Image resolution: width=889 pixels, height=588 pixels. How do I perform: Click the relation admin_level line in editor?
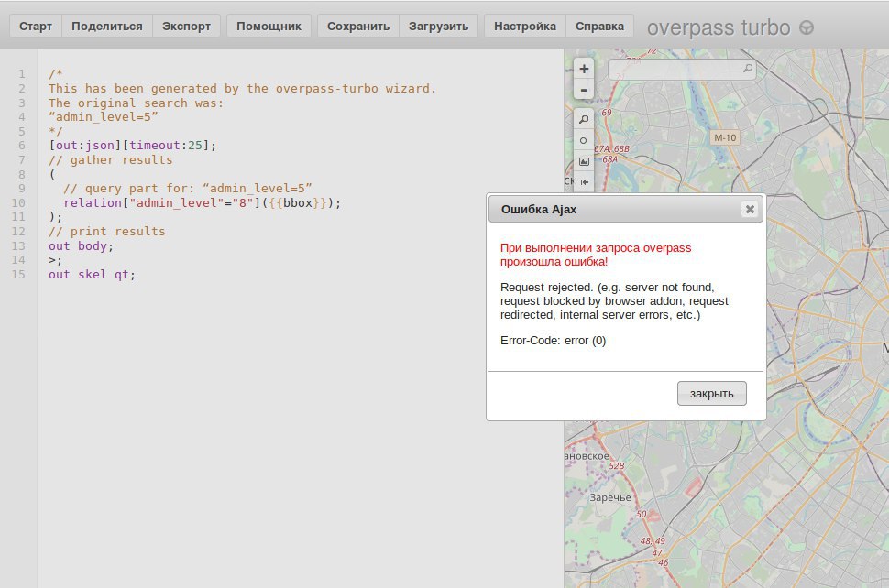click(202, 202)
